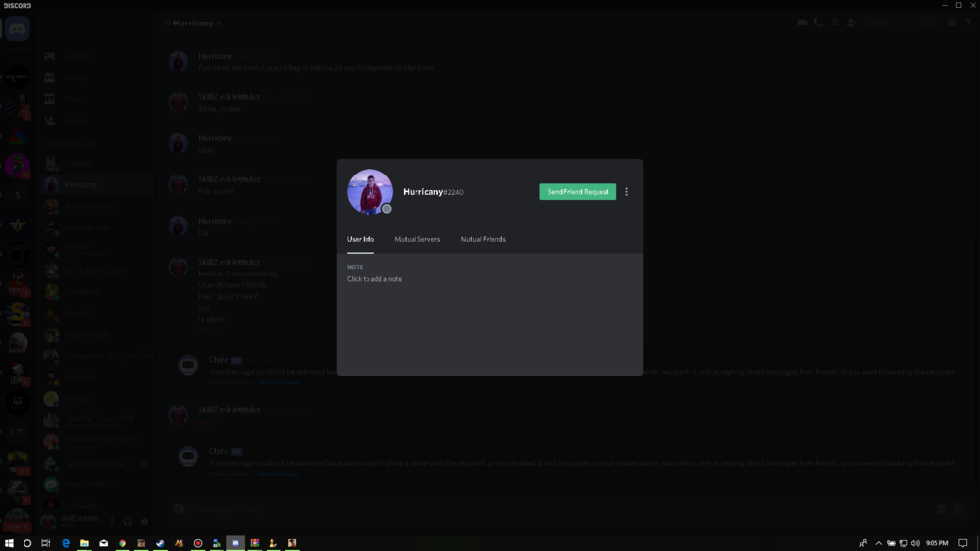
Task: Open the Friends page
Action: pyautogui.click(x=96, y=120)
